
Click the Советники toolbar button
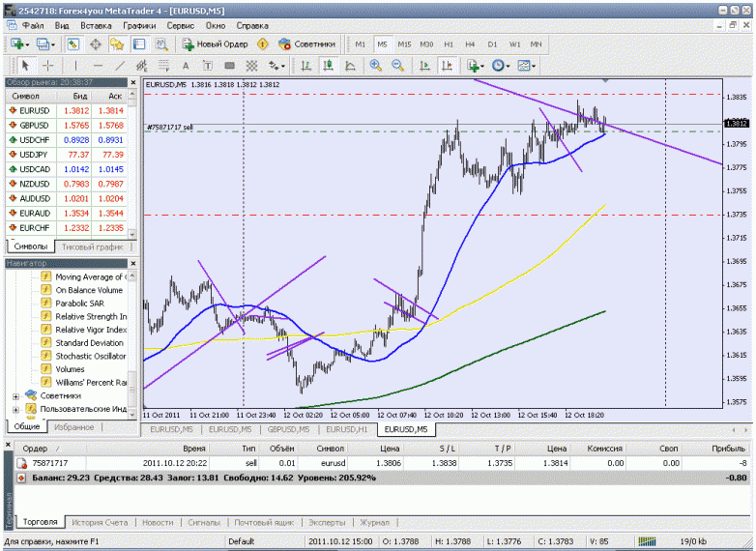[x=307, y=44]
